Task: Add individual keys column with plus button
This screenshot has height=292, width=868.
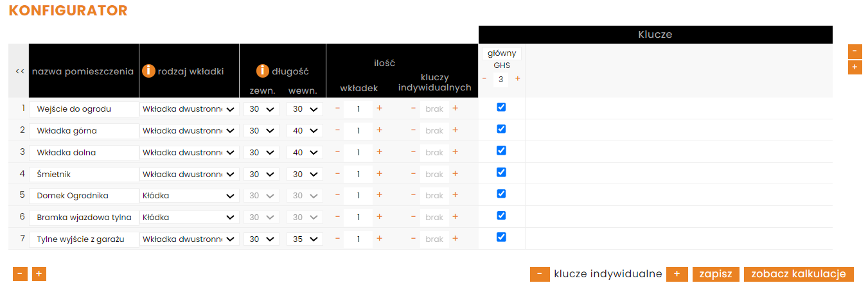Action: coord(677,274)
